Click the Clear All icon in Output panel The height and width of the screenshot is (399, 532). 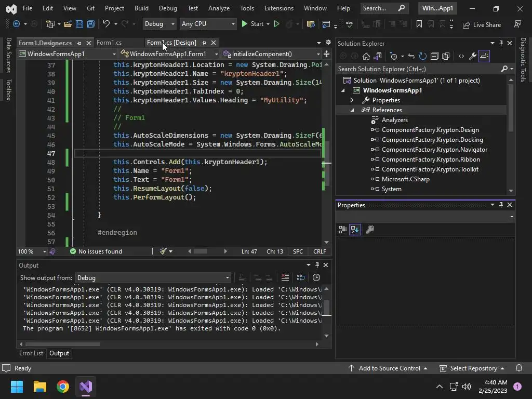(x=285, y=277)
